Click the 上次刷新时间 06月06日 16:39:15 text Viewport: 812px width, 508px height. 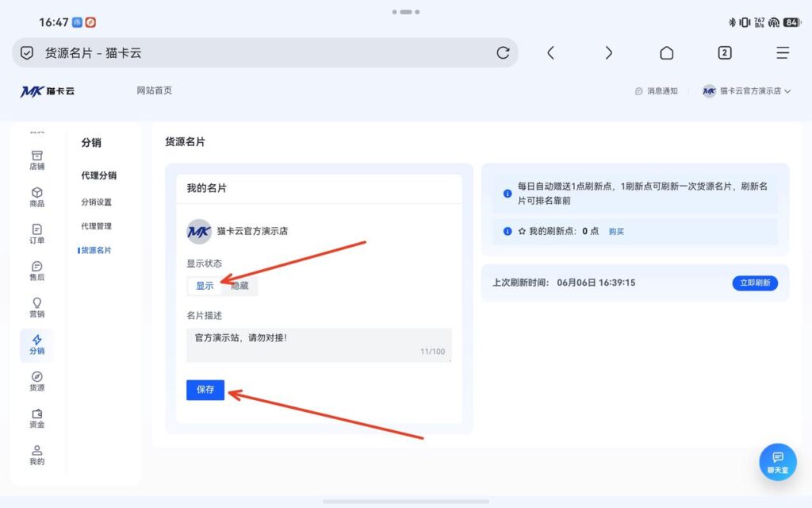(x=564, y=283)
